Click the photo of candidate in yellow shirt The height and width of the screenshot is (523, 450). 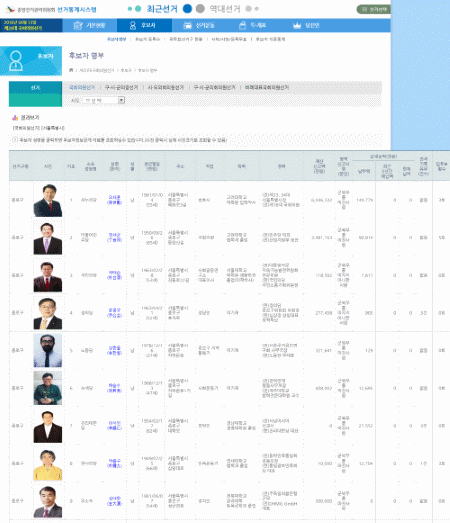point(48,464)
